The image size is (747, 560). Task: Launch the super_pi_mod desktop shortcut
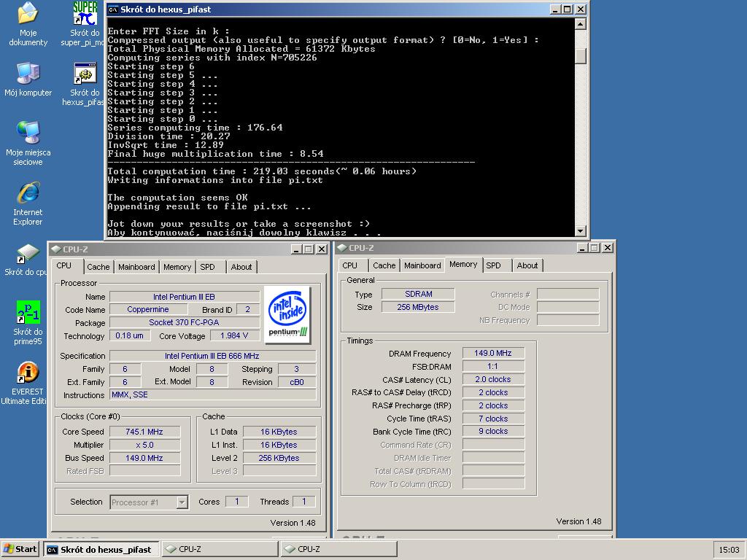(x=85, y=24)
